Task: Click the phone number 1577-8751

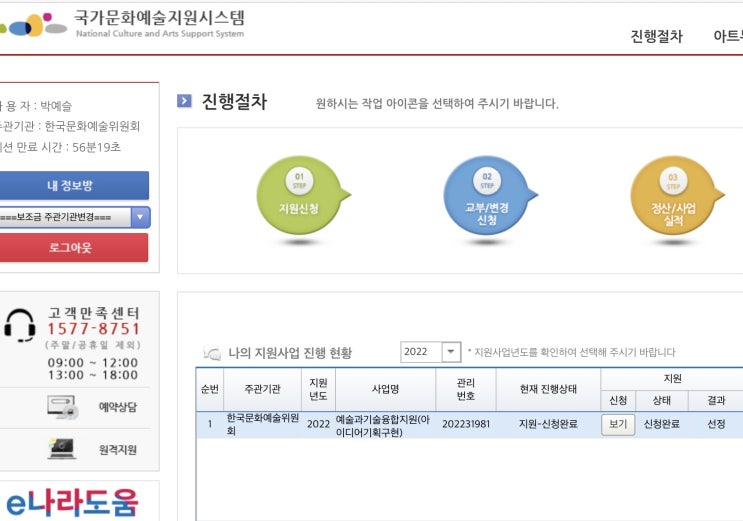Action: pyautogui.click(x=93, y=329)
